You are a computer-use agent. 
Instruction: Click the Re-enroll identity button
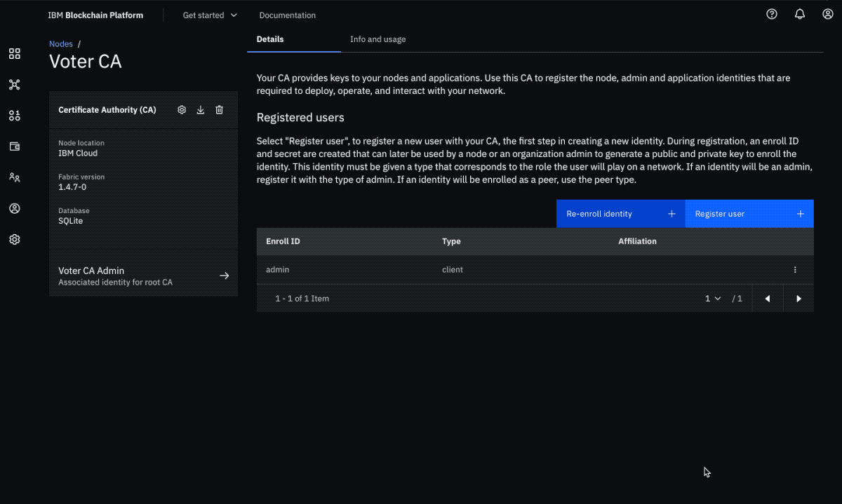pyautogui.click(x=620, y=214)
